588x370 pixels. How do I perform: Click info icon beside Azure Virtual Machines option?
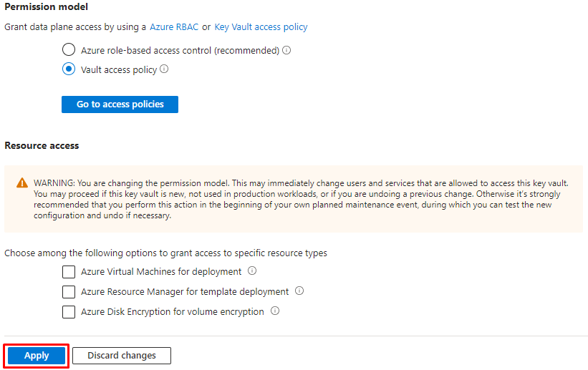pyautogui.click(x=252, y=271)
